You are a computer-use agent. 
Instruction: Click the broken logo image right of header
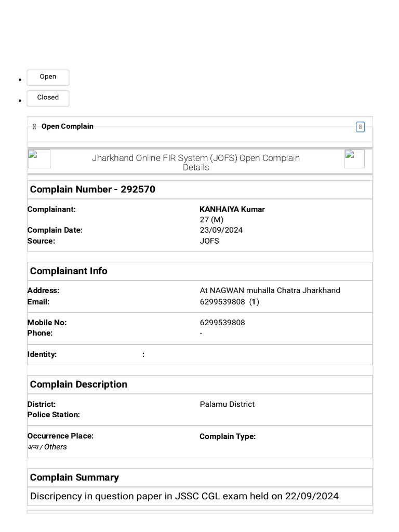[x=354, y=158]
